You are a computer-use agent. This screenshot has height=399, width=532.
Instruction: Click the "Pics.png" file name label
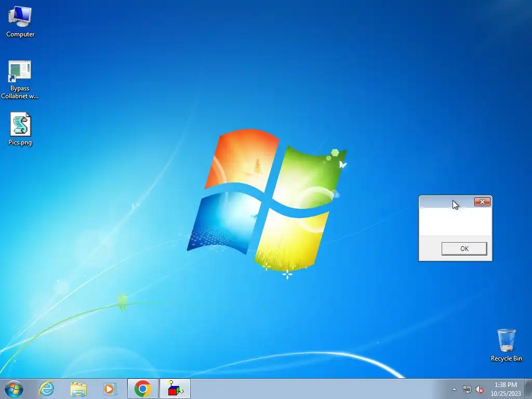(x=20, y=142)
